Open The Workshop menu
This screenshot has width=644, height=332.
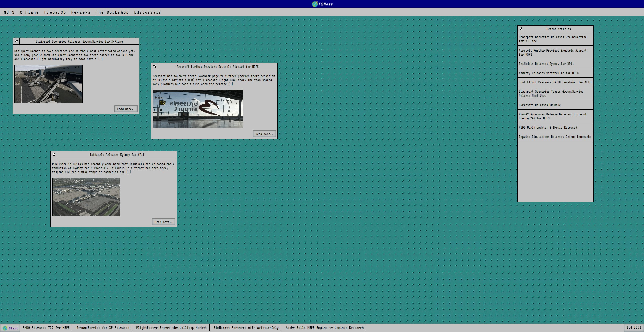(x=112, y=12)
